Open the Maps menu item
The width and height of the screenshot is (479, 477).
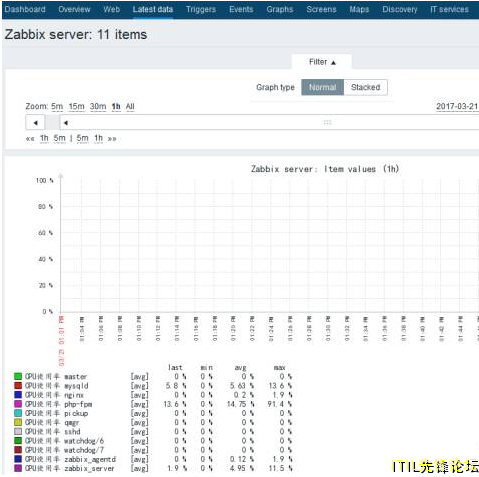pos(359,9)
